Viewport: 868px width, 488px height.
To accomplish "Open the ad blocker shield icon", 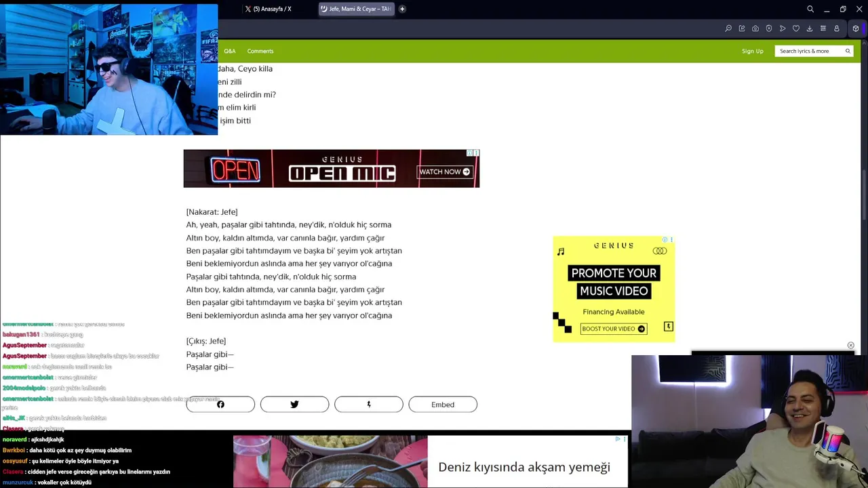I will point(769,28).
